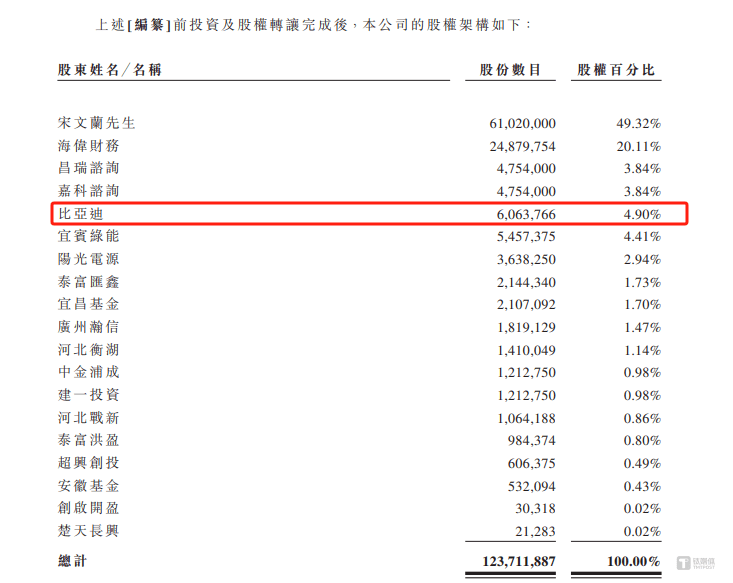Click 陽光電源 share count 3,638,250
Viewport: 733px width, 583px height.
[x=526, y=259]
